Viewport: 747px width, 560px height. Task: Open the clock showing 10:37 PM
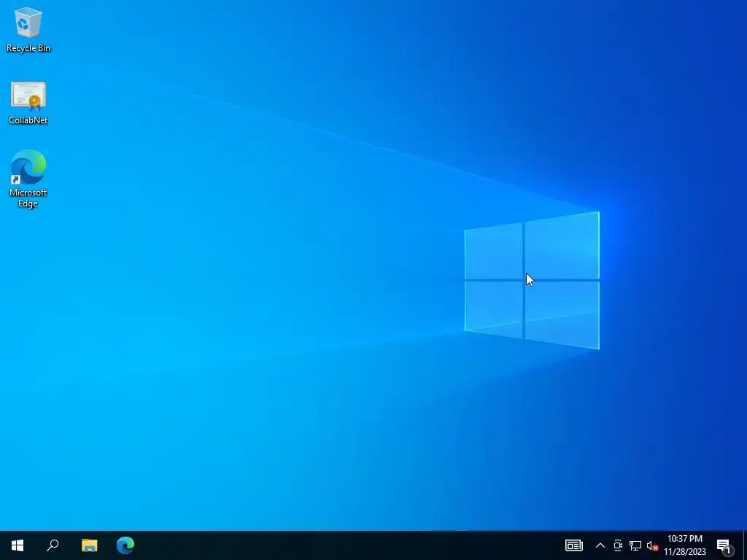coord(684,539)
